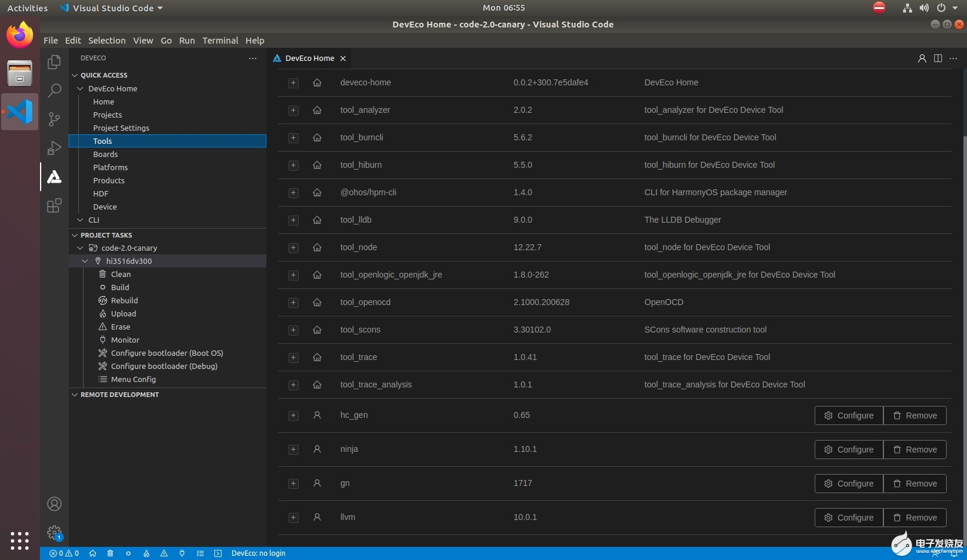967x560 pixels.
Task: Open the system power menu in top bar
Action: [946, 8]
